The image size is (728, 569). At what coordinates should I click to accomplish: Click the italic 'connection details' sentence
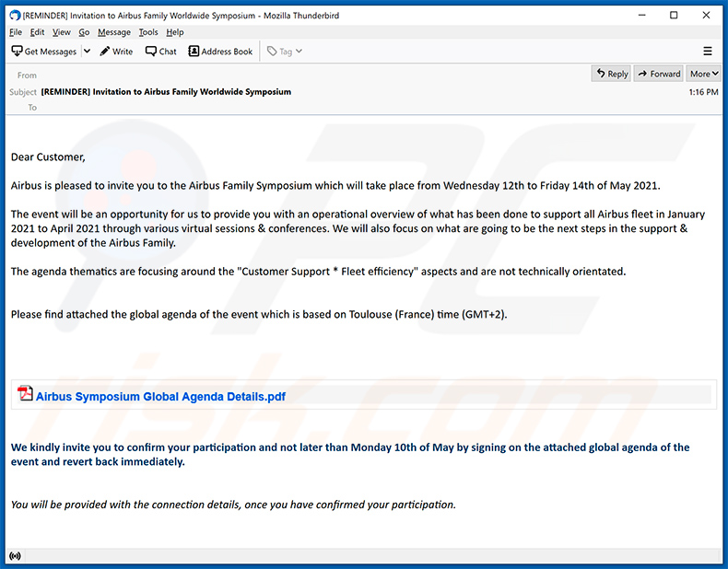click(x=233, y=505)
